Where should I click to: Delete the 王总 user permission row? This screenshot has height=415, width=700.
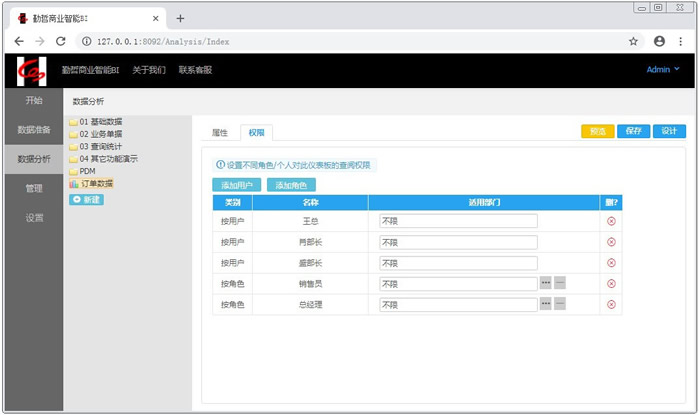coord(611,221)
